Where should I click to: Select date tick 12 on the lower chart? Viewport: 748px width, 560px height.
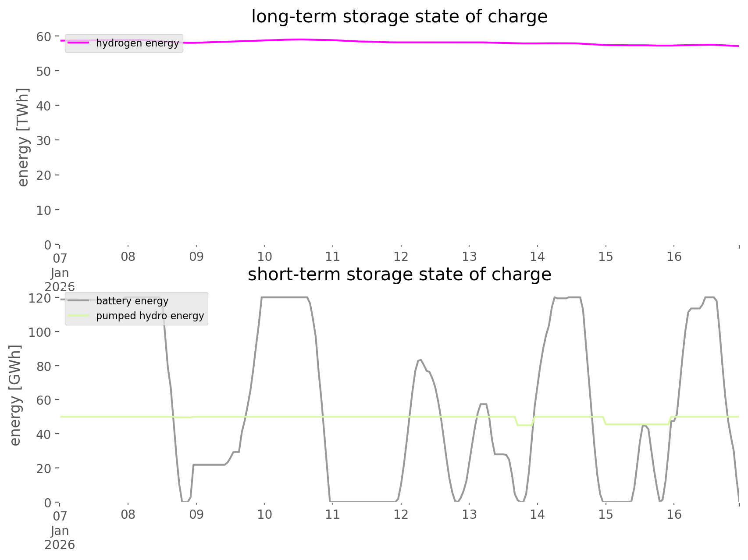tap(401, 514)
